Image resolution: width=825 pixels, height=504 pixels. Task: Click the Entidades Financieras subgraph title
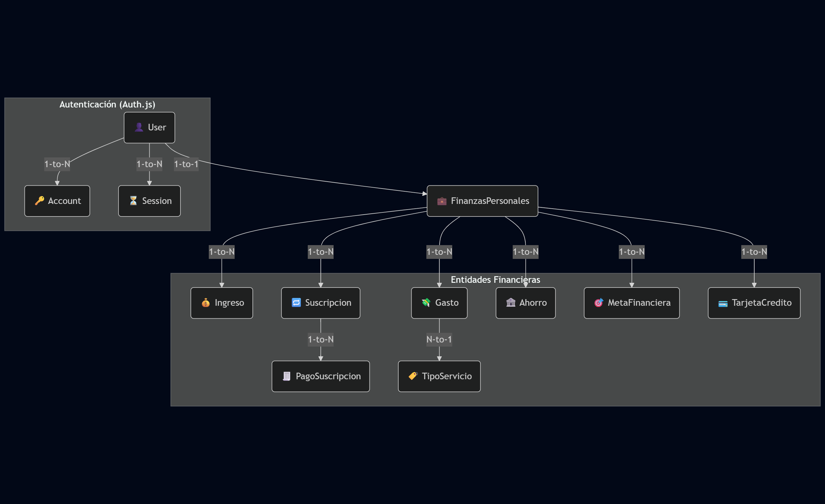495,280
